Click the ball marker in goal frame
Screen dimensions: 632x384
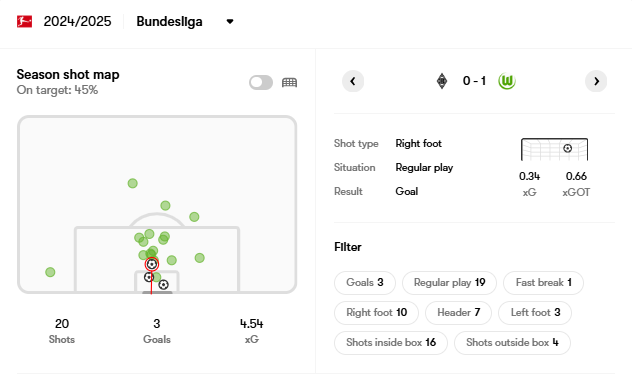tap(568, 148)
